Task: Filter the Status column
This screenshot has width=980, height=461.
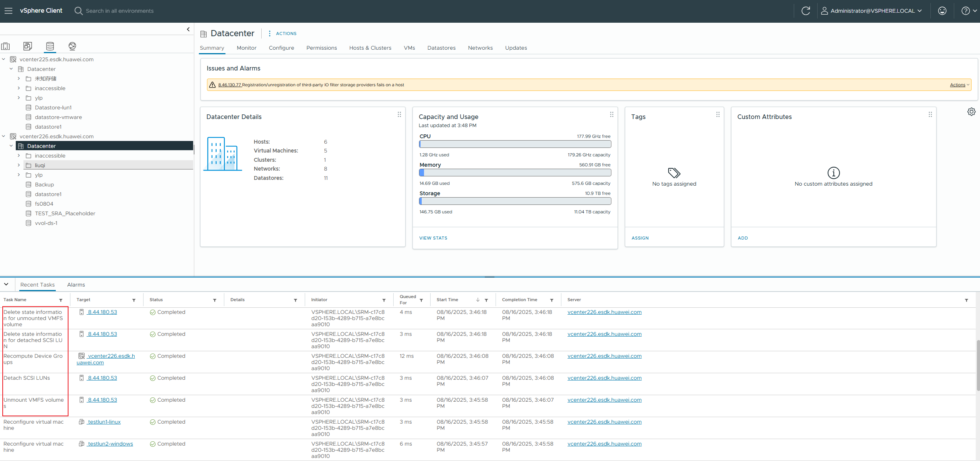Action: [x=215, y=300]
